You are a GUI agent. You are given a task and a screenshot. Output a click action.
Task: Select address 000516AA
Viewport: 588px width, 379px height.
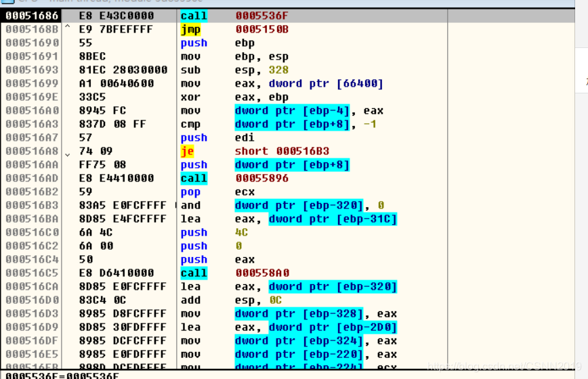pos(32,164)
